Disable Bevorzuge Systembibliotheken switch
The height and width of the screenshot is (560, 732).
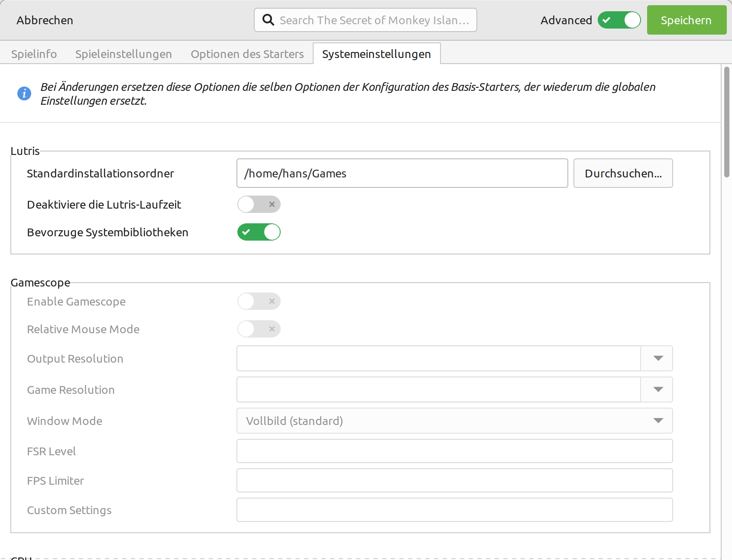coord(259,232)
